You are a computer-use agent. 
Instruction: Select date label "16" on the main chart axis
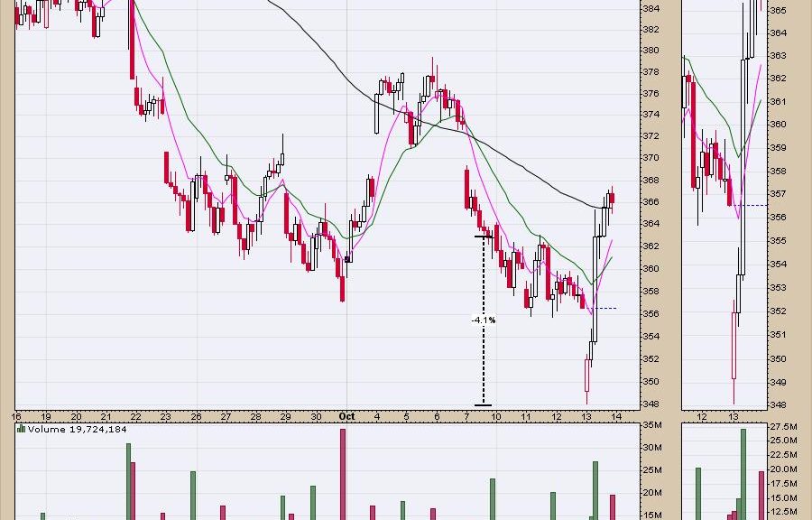16,416
